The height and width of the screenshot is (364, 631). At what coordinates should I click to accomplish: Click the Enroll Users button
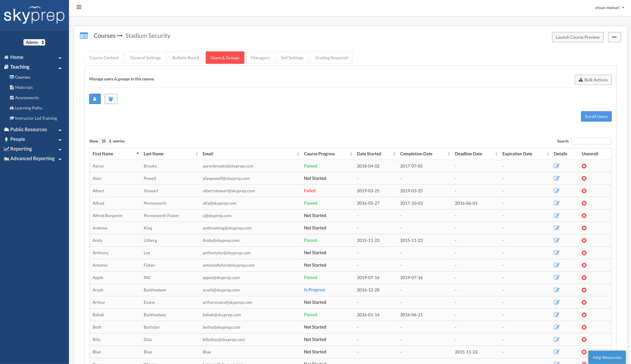tap(596, 116)
